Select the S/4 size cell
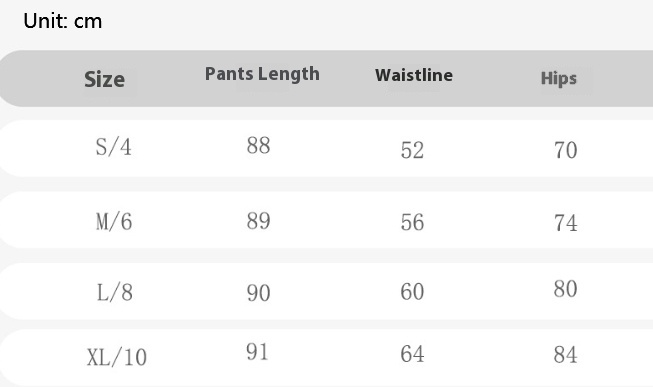Screen dimensions: 653x387 pyautogui.click(x=113, y=147)
